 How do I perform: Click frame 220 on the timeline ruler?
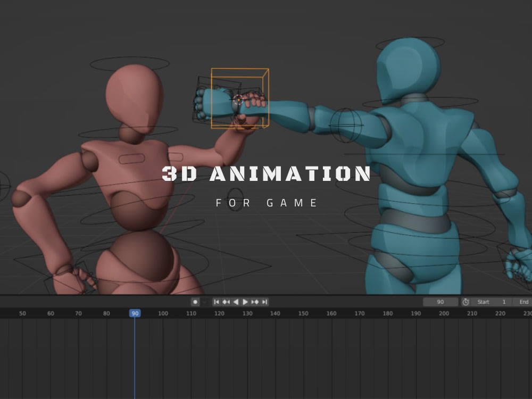[500, 313]
